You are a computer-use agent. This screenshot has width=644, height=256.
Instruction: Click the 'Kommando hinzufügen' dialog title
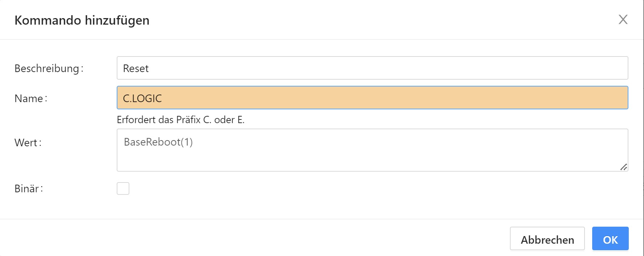(82, 20)
